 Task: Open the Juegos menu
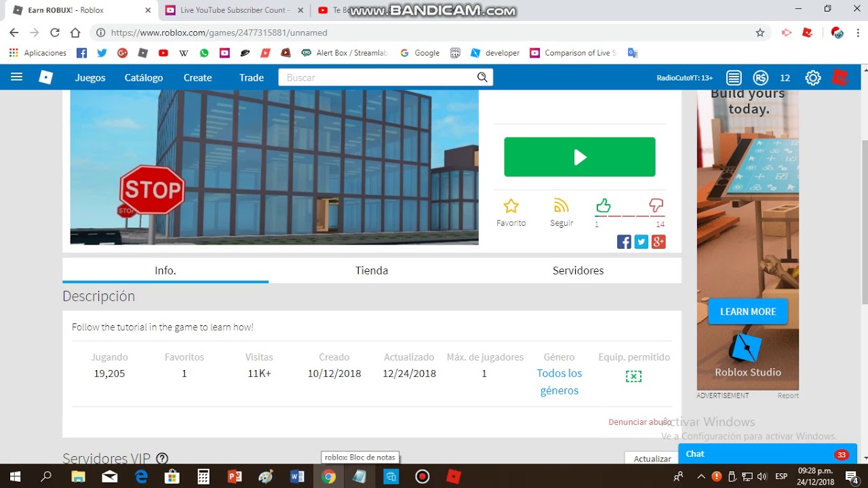(x=90, y=77)
